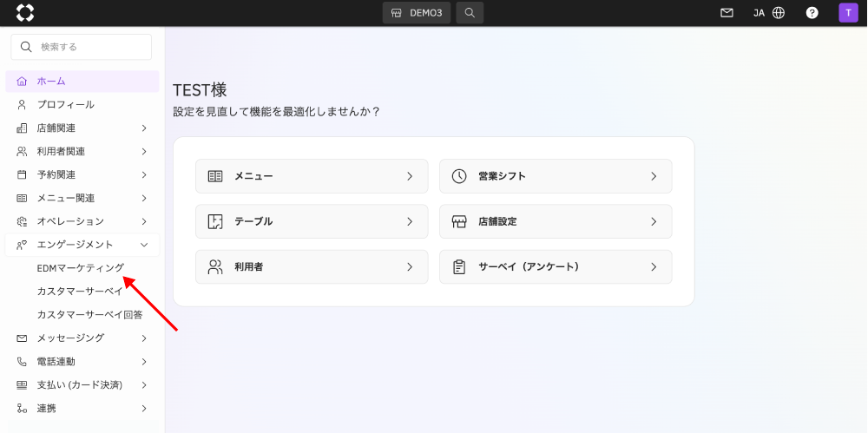Open the DEMO3 store selector

[417, 13]
